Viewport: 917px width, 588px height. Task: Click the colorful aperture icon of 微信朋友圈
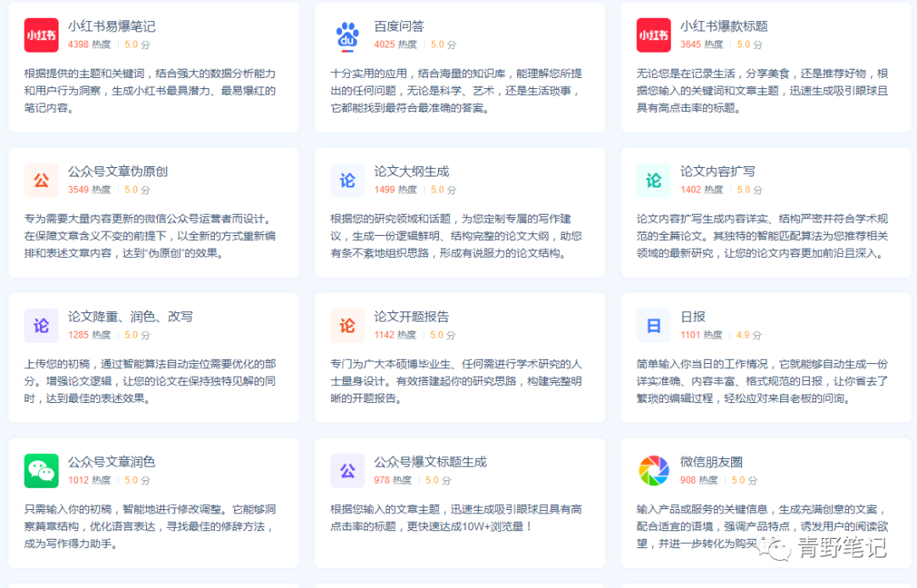click(653, 471)
